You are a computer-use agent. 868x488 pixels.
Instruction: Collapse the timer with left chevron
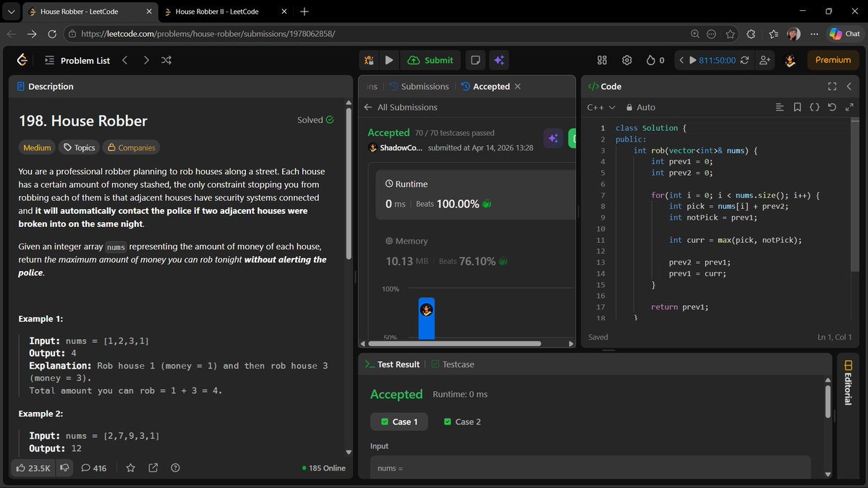(x=681, y=60)
